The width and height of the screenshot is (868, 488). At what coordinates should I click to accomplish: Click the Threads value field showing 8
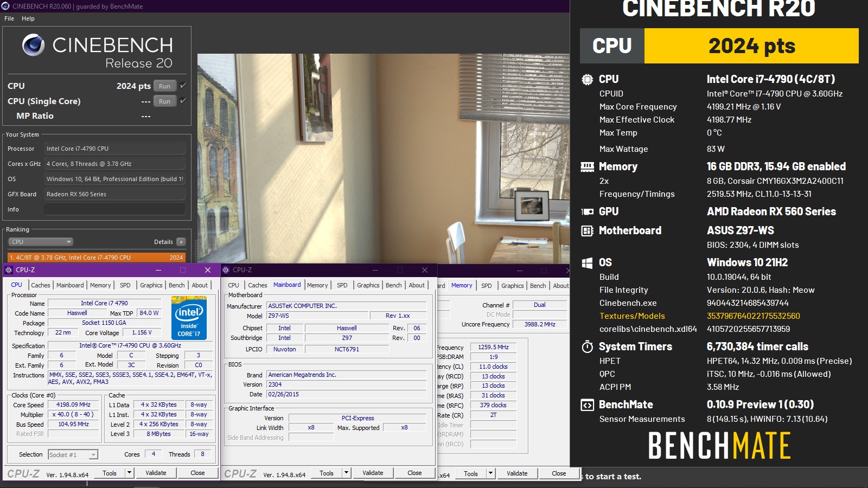(203, 454)
